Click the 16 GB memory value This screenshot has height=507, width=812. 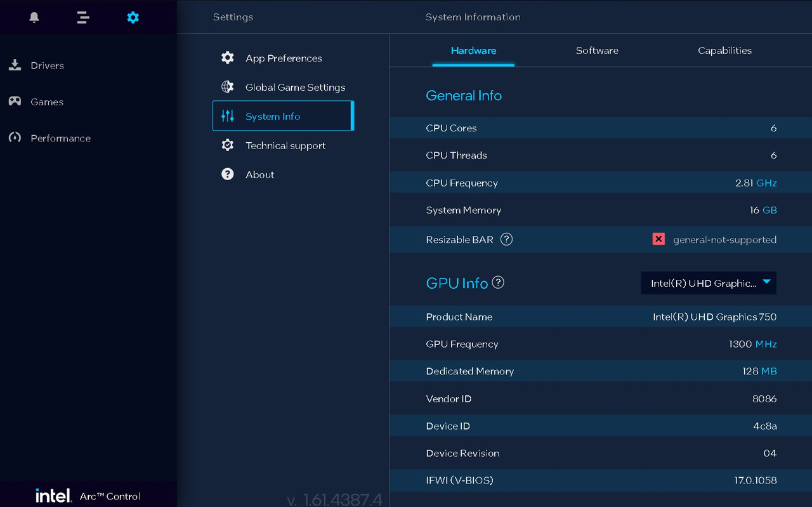763,210
